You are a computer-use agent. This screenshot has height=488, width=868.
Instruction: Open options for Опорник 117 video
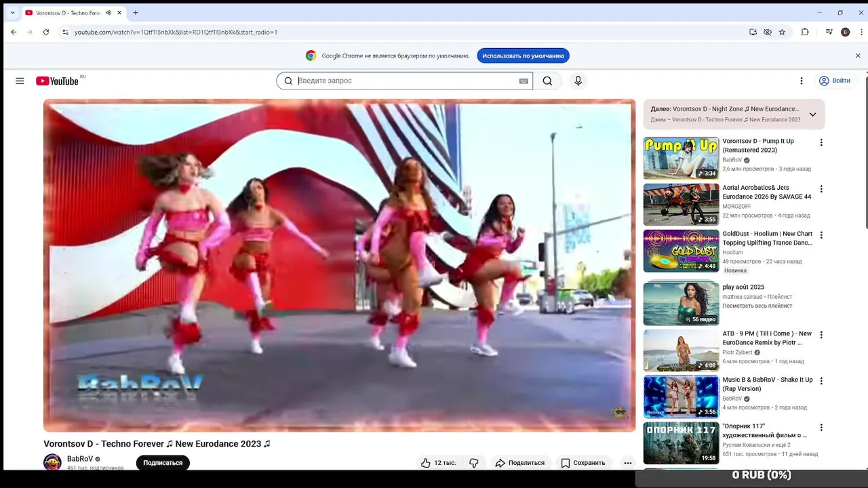point(821,428)
